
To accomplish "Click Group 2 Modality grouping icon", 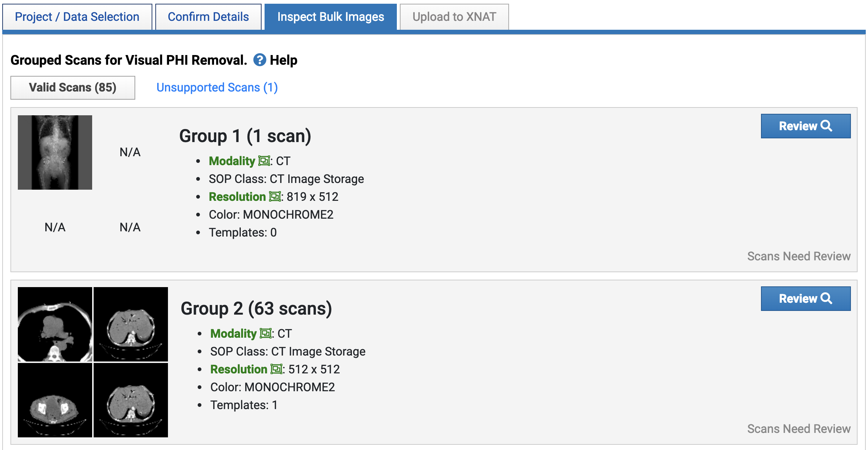I will tap(265, 334).
